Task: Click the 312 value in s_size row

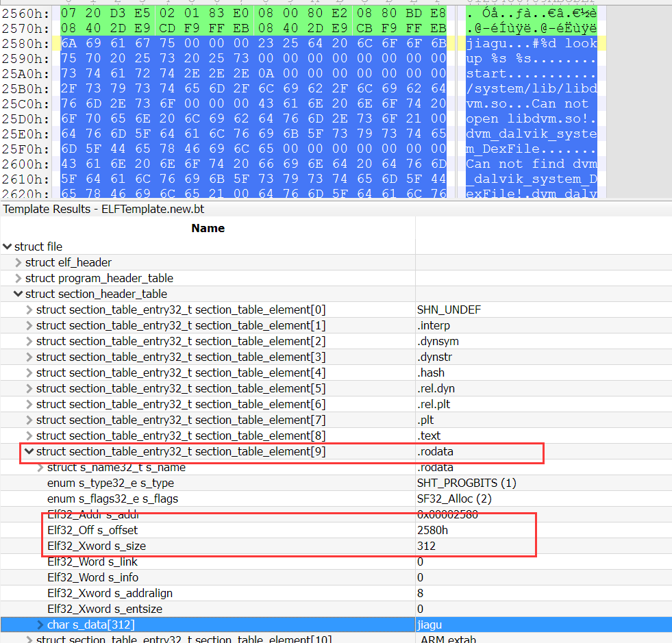Action: coord(426,546)
